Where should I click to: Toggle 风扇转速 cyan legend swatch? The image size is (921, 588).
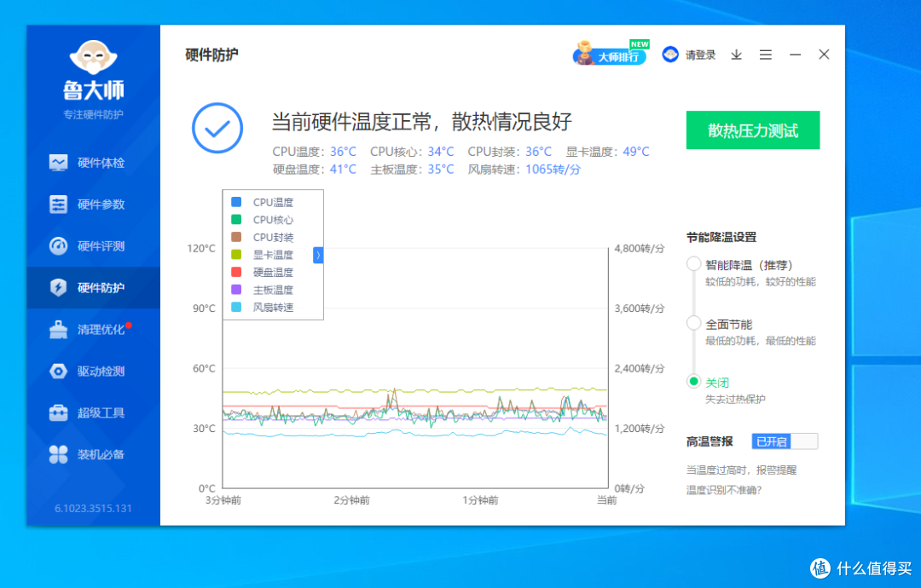(x=236, y=307)
